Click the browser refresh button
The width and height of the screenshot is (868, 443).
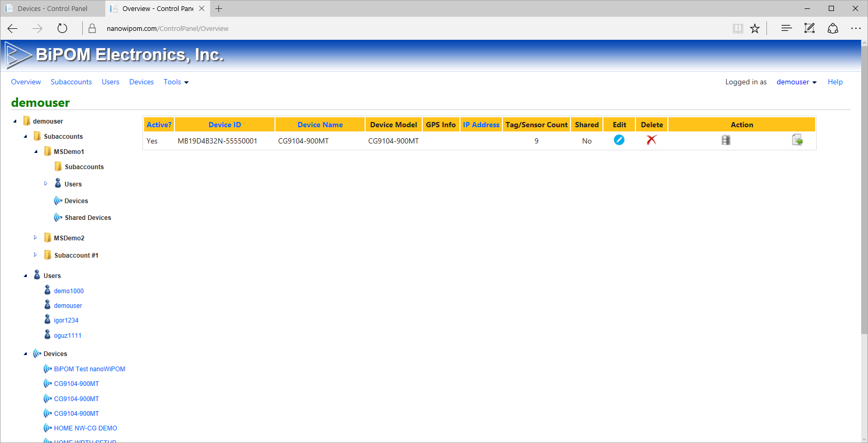tap(62, 28)
